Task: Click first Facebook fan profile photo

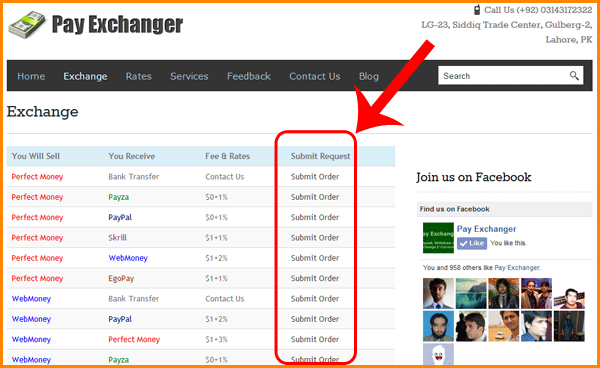Action: 438,293
